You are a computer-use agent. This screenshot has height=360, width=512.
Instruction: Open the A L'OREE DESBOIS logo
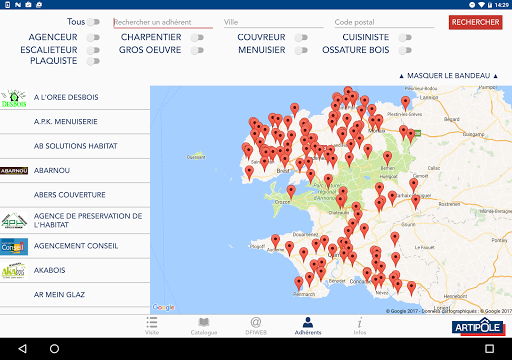14,98
